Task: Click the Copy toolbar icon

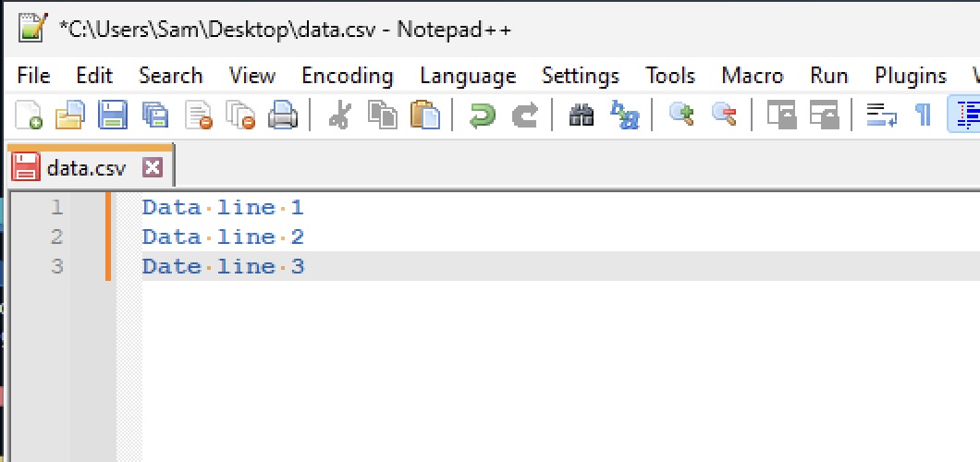Action: point(383,115)
